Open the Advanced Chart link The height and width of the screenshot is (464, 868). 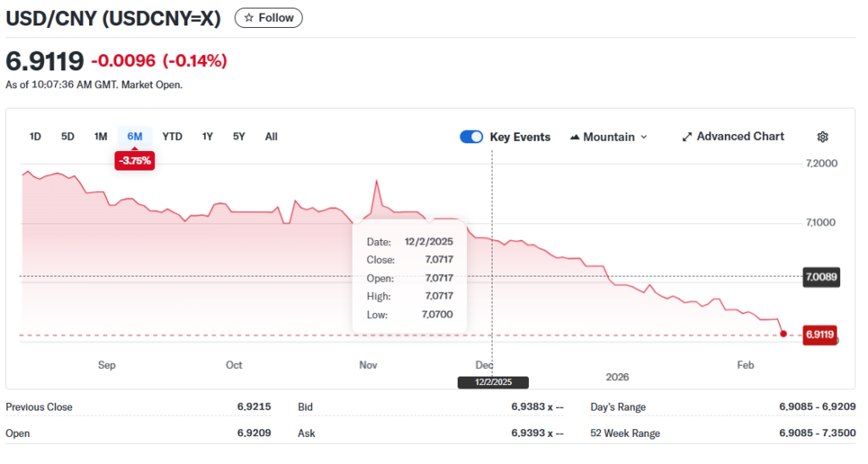740,137
